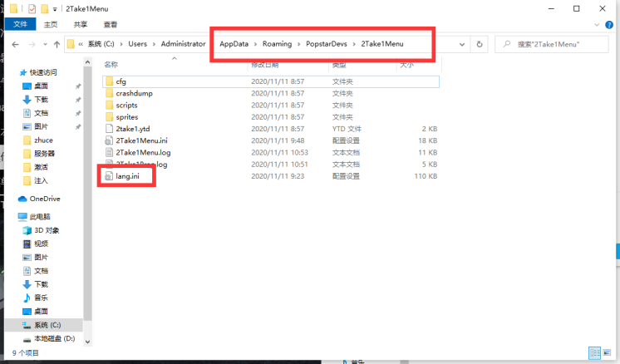
Task: Open the 注入 folder in sidebar
Action: [36, 180]
